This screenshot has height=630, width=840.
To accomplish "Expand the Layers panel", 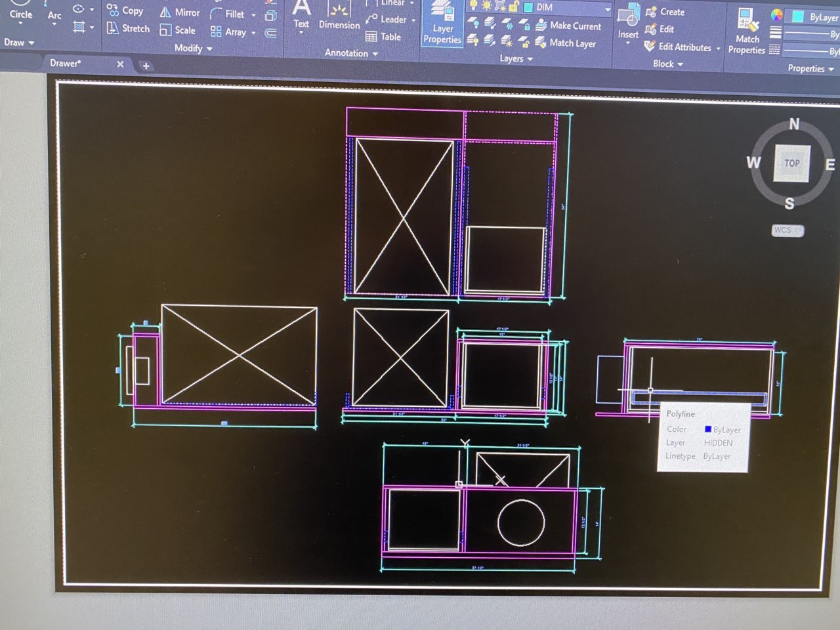I will (516, 58).
